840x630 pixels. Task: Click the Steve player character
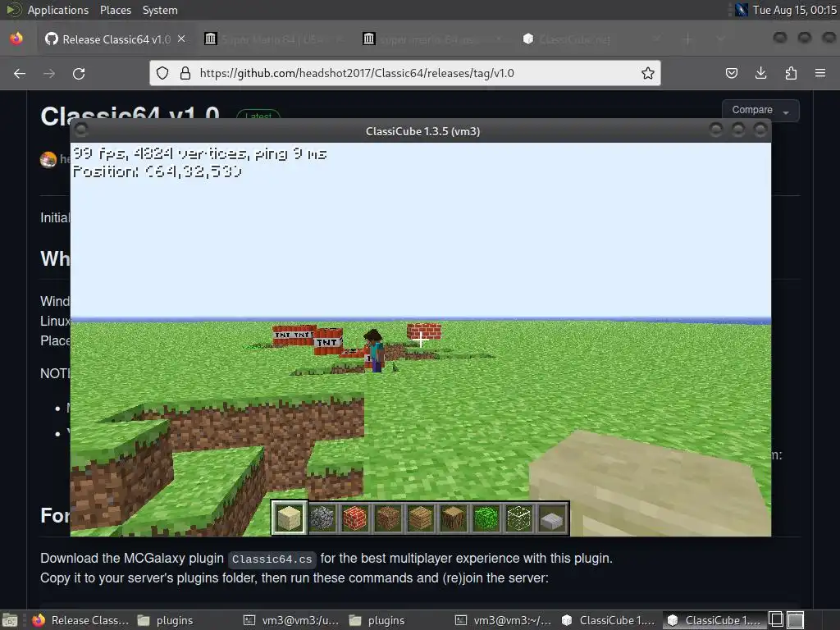374,350
